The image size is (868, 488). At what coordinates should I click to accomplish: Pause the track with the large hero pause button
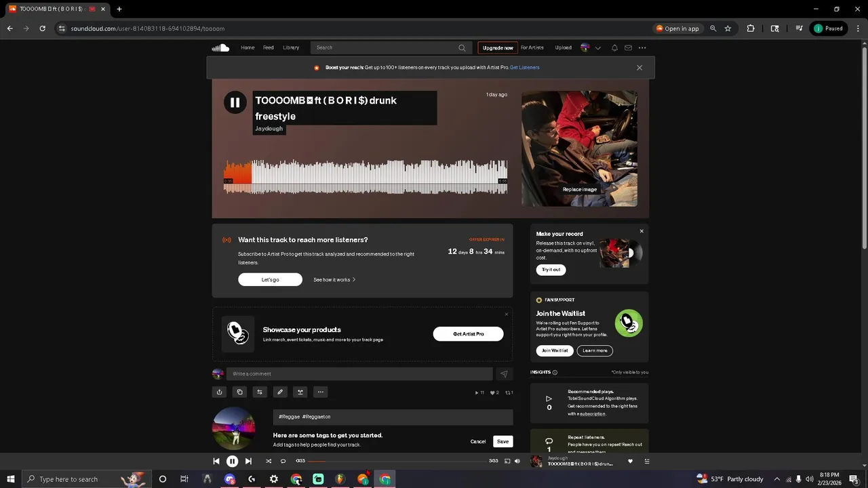click(235, 103)
